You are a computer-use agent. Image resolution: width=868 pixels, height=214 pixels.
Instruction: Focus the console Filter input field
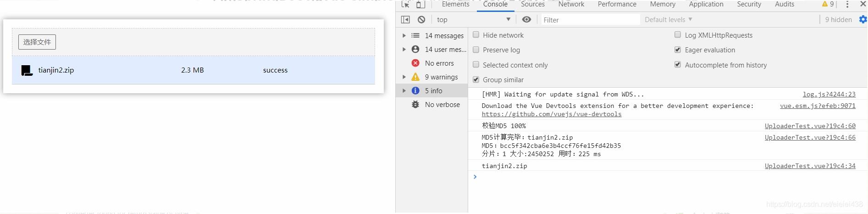tap(590, 20)
